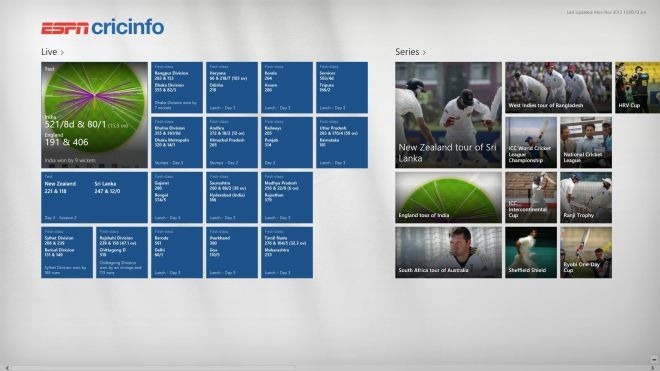660x371 pixels.
Task: Open New Zealand vs Sri Lanka Test tile
Action: 94,197
